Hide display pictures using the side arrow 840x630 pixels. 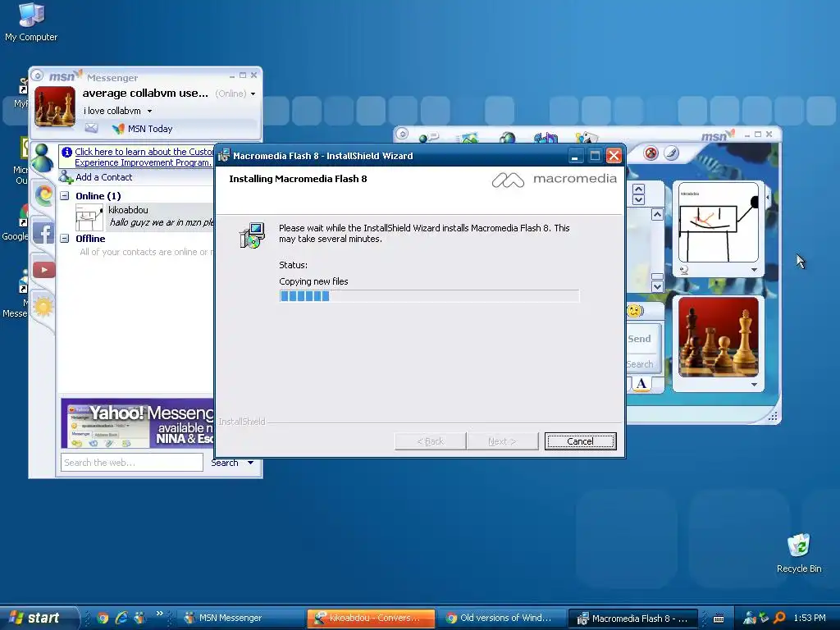[768, 198]
